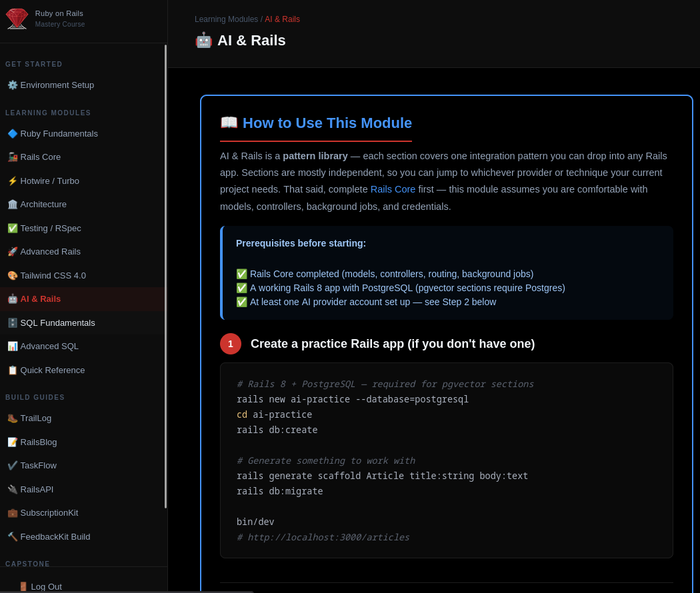
Task: Click the 'At least one AI provider' prerequisite line
Action: tap(366, 302)
